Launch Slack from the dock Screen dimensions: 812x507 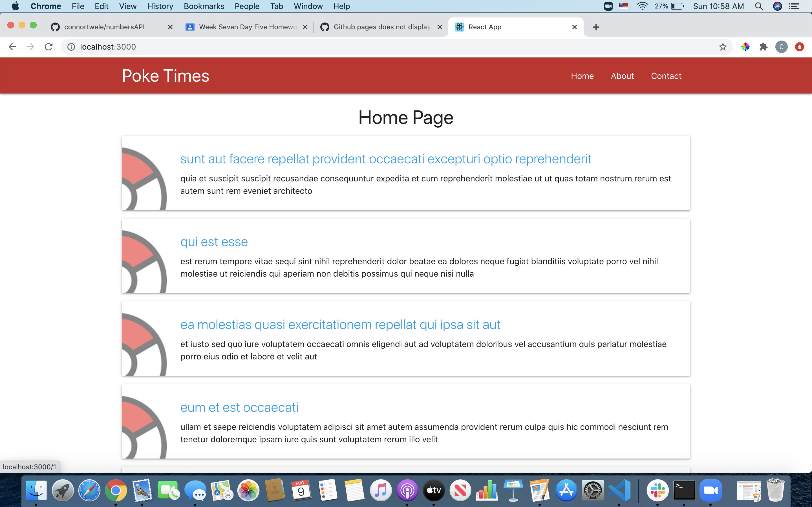click(657, 490)
